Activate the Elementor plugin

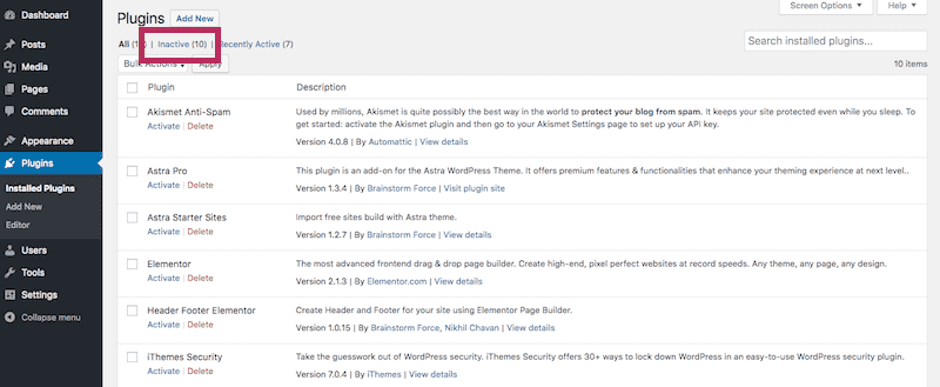pos(163,278)
